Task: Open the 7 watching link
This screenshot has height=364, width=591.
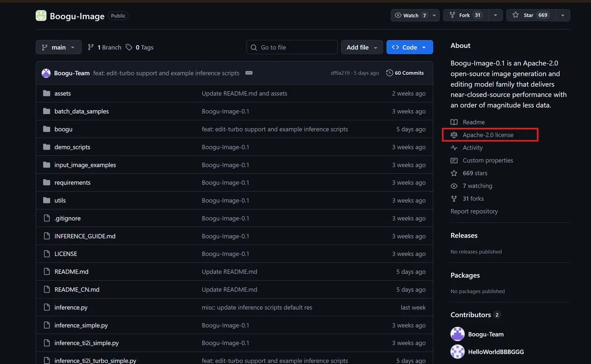Action: (477, 186)
